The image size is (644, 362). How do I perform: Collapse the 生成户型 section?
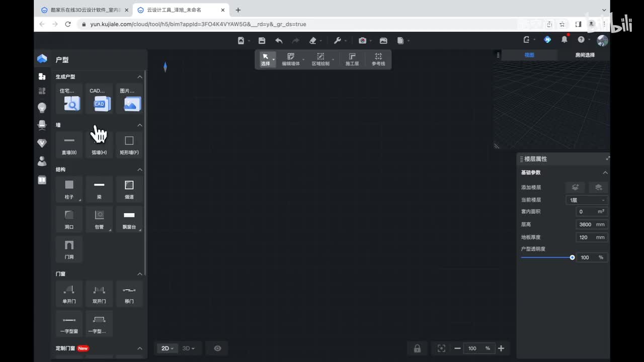pyautogui.click(x=140, y=77)
